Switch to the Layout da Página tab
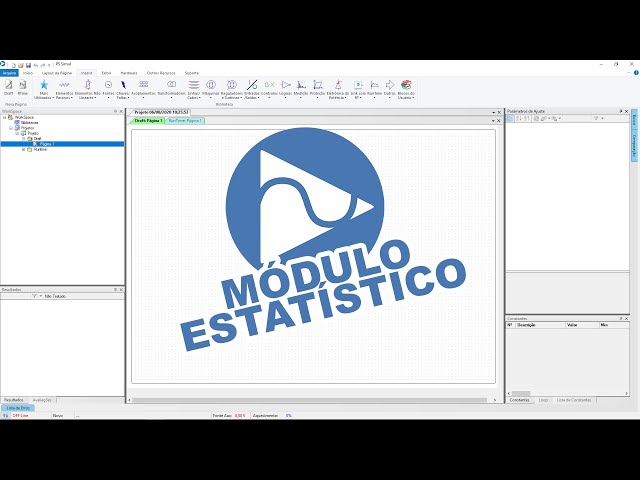 coord(57,73)
